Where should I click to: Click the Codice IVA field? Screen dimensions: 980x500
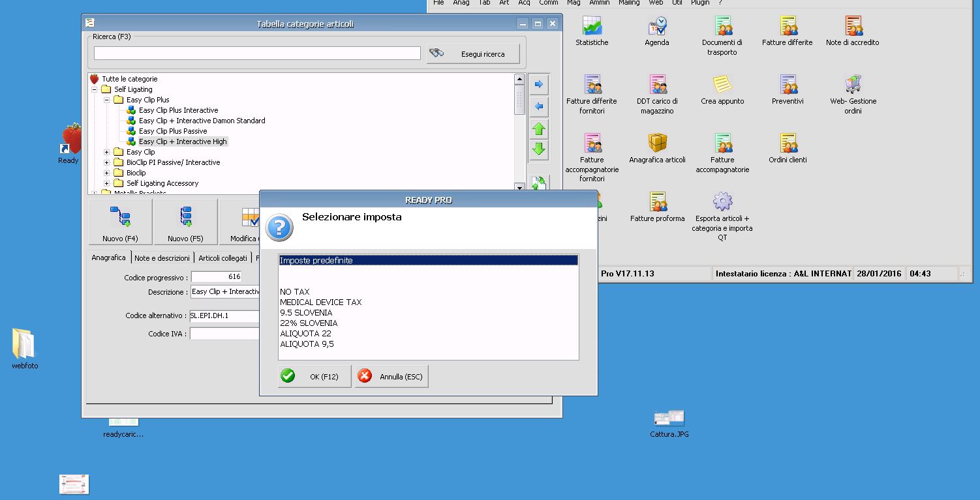(224, 334)
